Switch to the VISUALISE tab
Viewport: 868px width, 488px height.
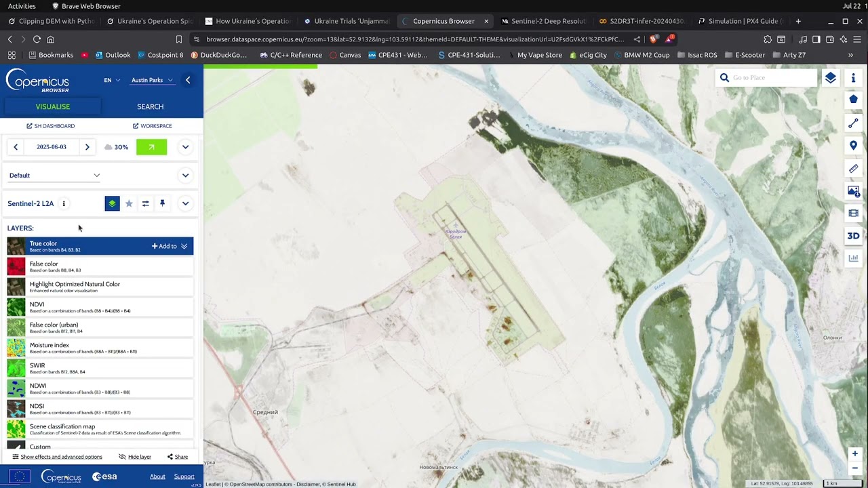coord(53,106)
